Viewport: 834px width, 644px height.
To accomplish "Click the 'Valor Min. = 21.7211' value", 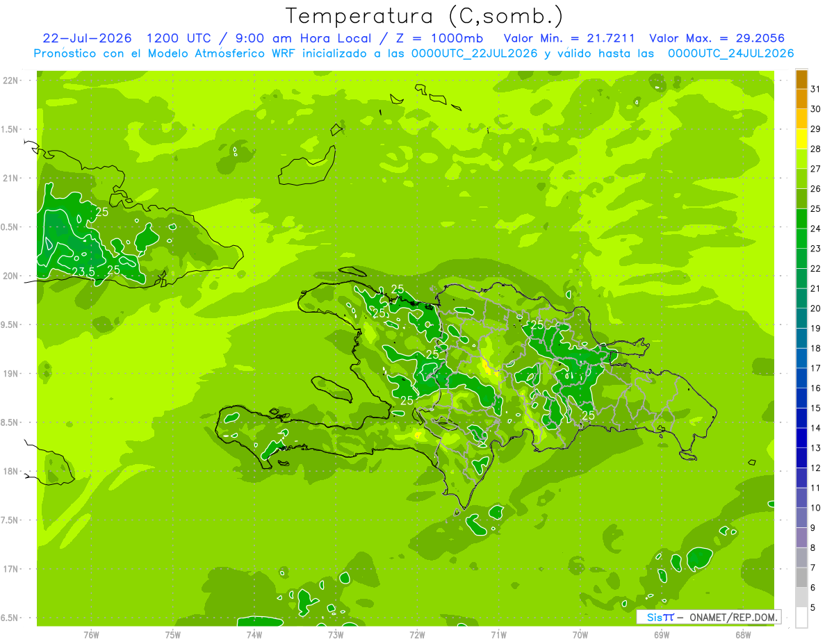I will [569, 38].
